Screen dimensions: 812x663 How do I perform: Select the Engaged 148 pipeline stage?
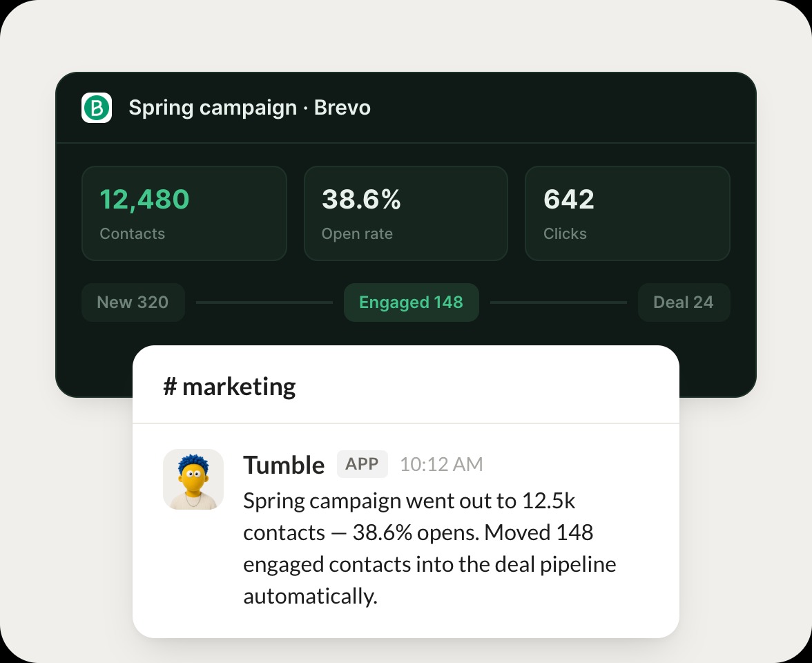(412, 302)
